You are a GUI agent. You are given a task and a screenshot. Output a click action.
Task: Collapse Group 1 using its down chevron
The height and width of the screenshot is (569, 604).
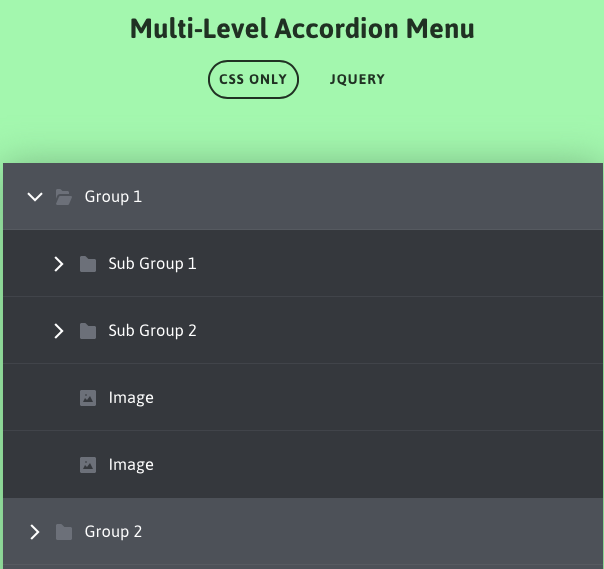coord(35,197)
